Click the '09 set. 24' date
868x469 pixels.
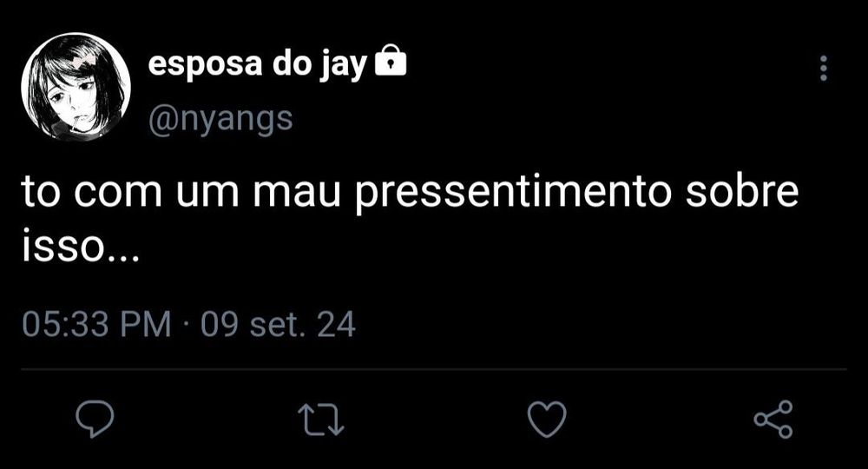[x=278, y=324]
